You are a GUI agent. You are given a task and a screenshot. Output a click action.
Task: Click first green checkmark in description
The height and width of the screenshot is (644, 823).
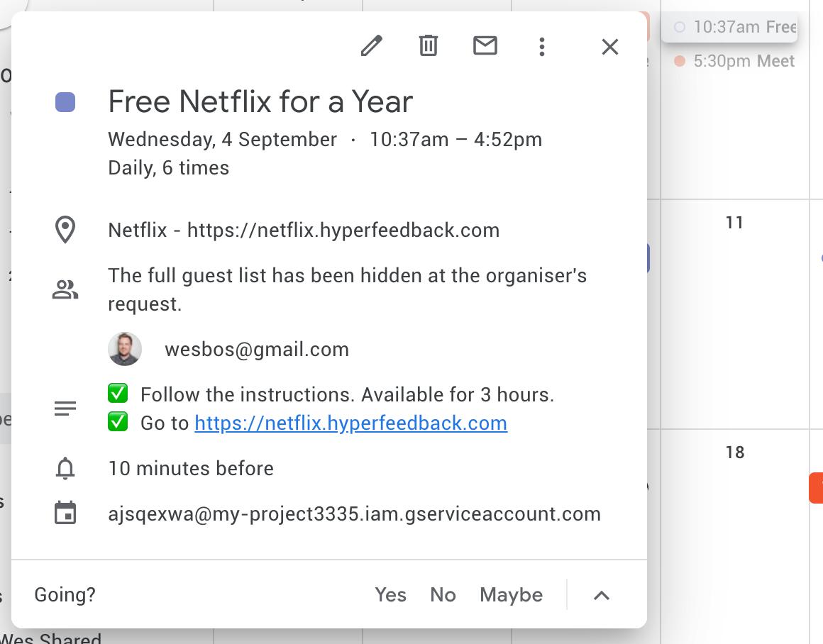point(118,393)
